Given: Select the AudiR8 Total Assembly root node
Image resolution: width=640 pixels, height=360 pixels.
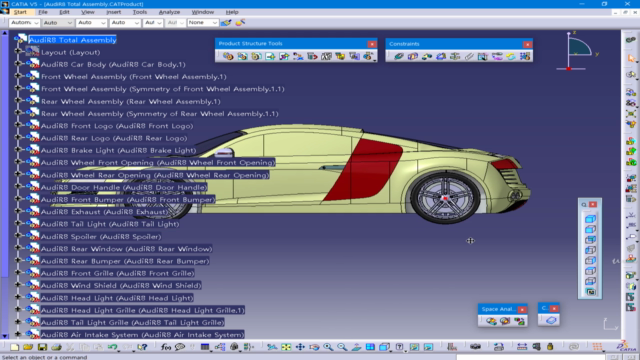Looking at the screenshot, I should 73,40.
